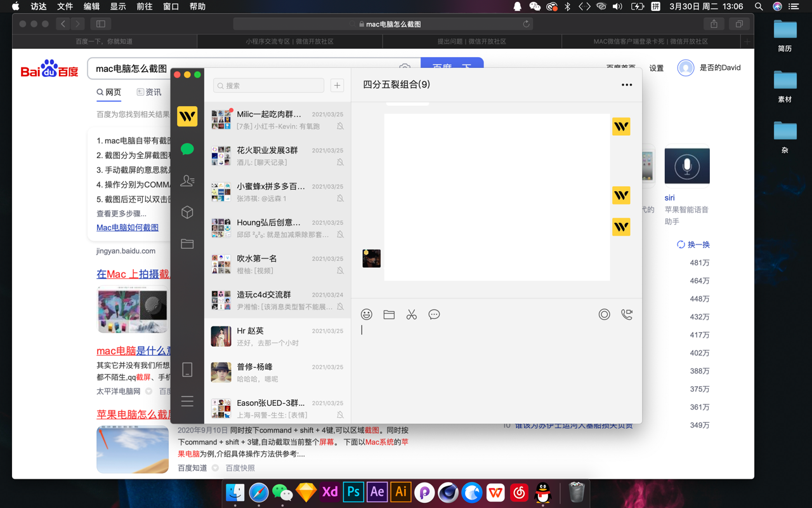
Task: Go back in Safari
Action: pyautogui.click(x=63, y=24)
